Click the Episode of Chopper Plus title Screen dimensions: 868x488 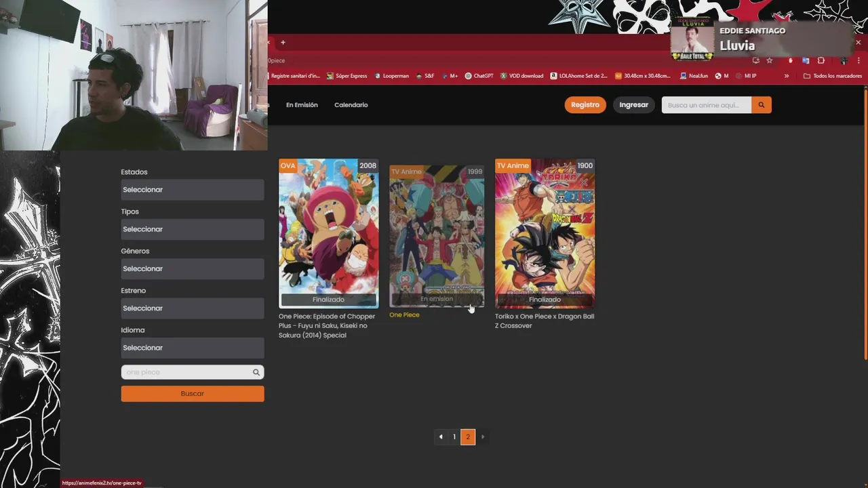327,326
